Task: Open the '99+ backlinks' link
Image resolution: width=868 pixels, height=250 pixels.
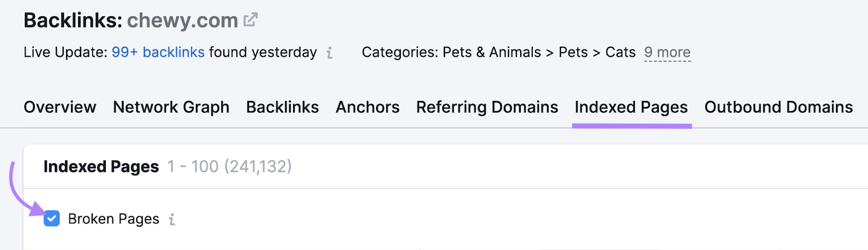Action: click(158, 52)
